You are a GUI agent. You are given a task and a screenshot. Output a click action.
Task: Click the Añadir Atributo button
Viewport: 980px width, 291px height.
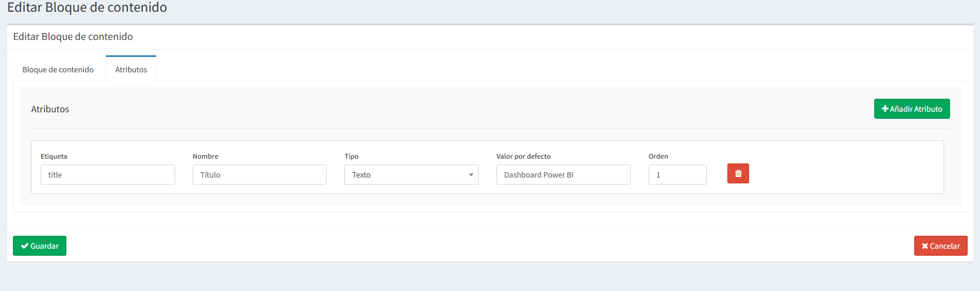[x=912, y=109]
